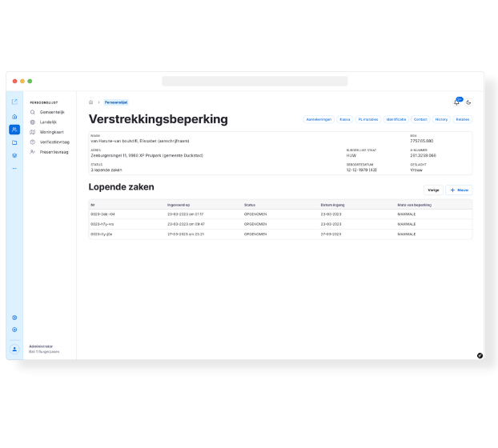The image size is (498, 448).
Task: Click the Vorige button
Action: 433,190
